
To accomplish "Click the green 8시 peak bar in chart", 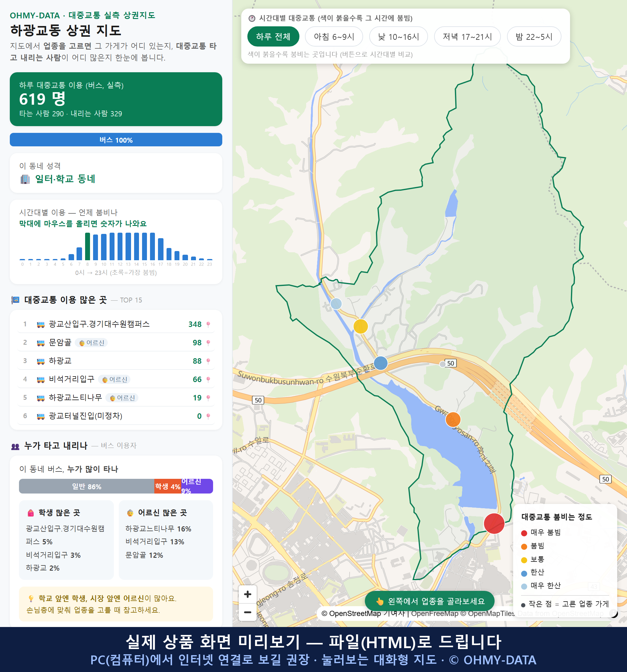I will [88, 246].
